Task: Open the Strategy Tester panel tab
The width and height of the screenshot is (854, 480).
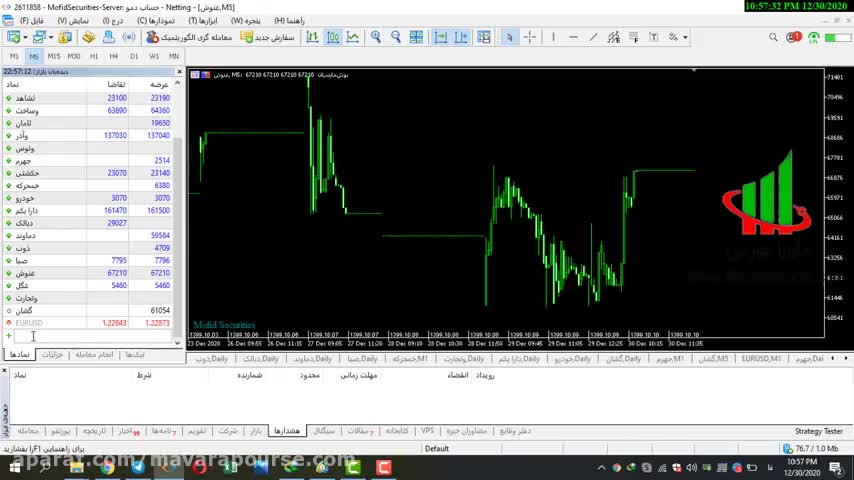Action: pyautogui.click(x=818, y=431)
